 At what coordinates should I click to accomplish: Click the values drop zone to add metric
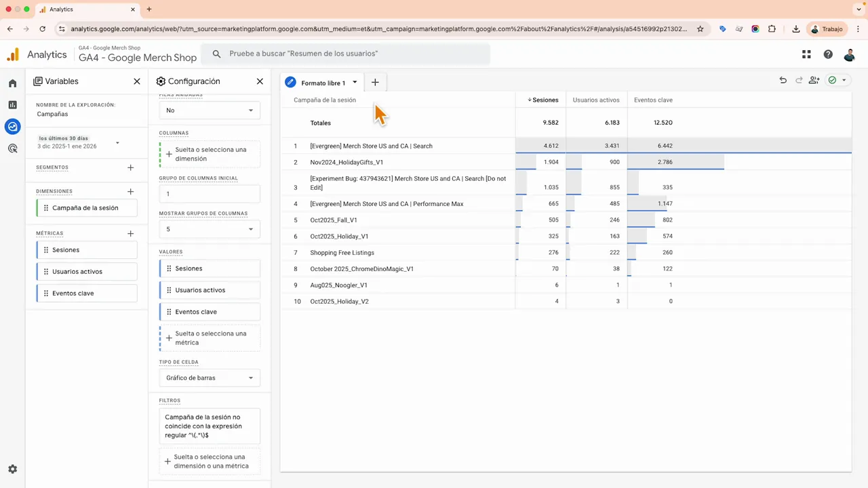(210, 338)
